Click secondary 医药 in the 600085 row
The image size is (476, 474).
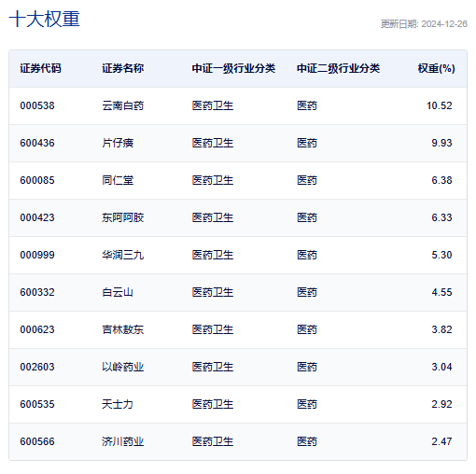[x=307, y=180]
